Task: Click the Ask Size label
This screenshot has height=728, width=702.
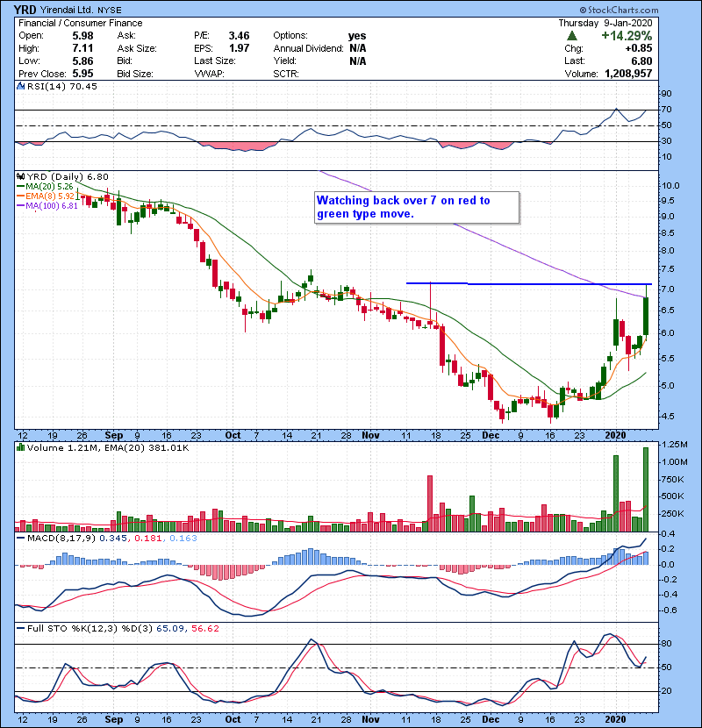Action: tap(137, 48)
